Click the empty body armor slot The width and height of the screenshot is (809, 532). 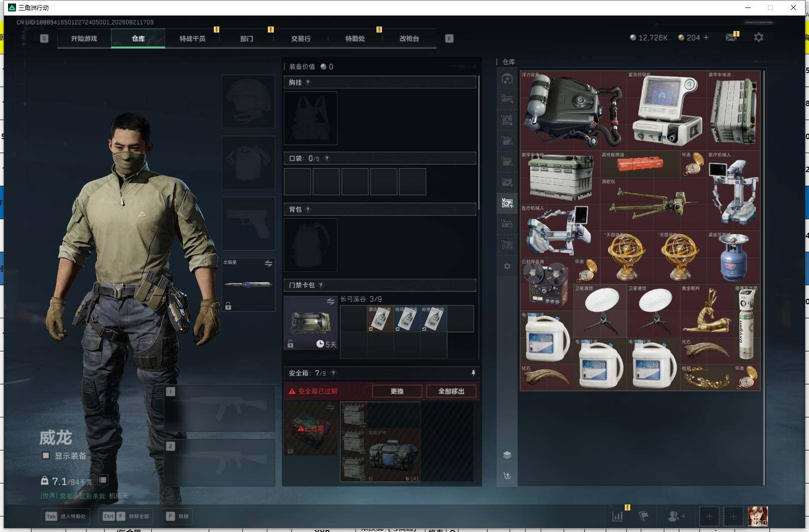coord(248,162)
